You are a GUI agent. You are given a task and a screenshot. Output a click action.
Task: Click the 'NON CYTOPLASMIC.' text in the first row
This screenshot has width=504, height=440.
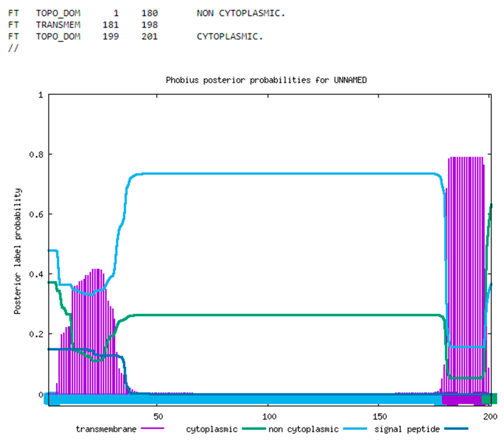(x=241, y=13)
